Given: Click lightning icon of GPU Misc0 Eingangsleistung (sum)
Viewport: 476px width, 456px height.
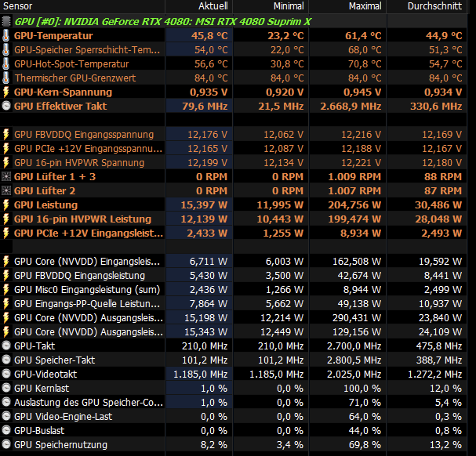Looking at the screenshot, I should pos(5,289).
